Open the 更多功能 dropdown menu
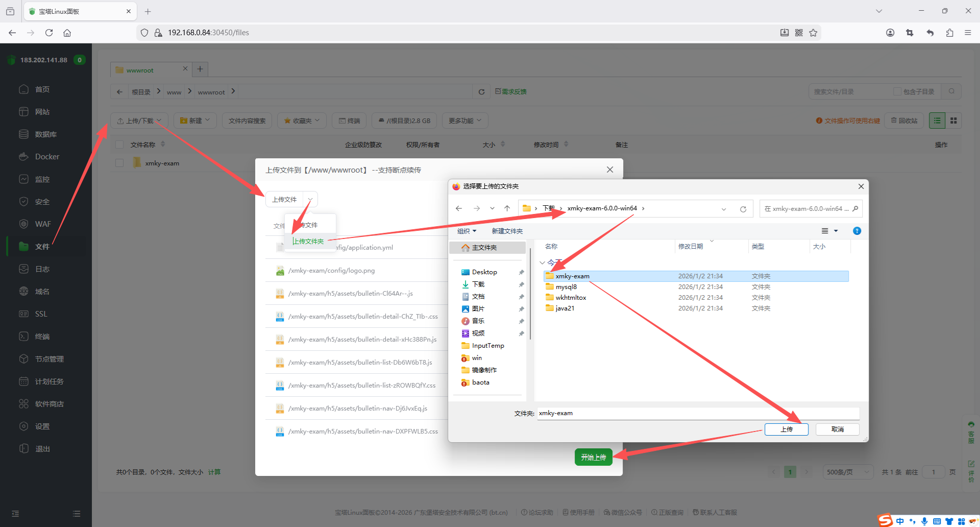 coord(465,121)
